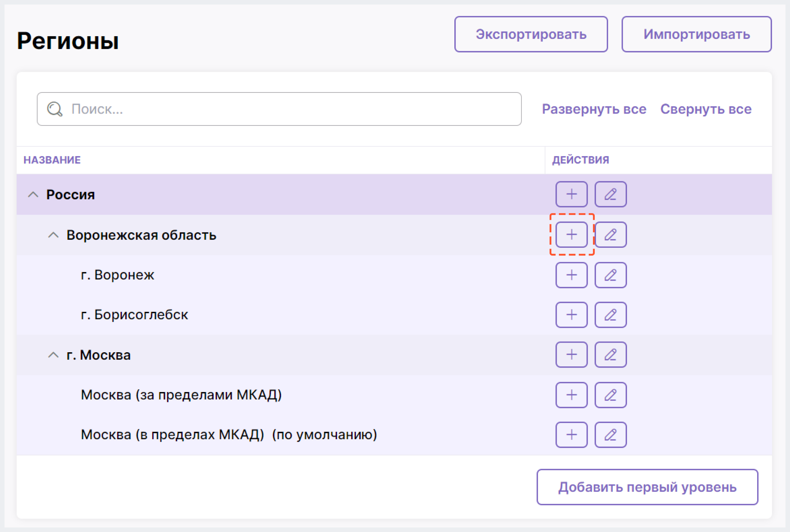Click the Экспортировать button
This screenshot has width=790, height=532.
coord(531,34)
